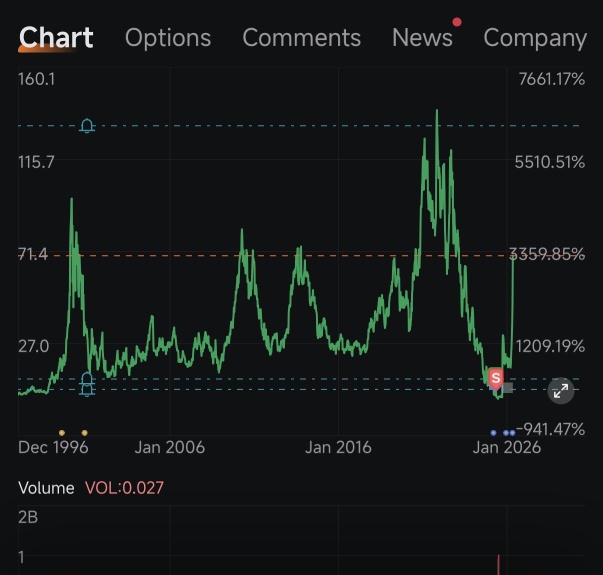Screen dimensions: 603x575
Task: Tap the gray square marker beside the S marker
Action: coord(508,388)
